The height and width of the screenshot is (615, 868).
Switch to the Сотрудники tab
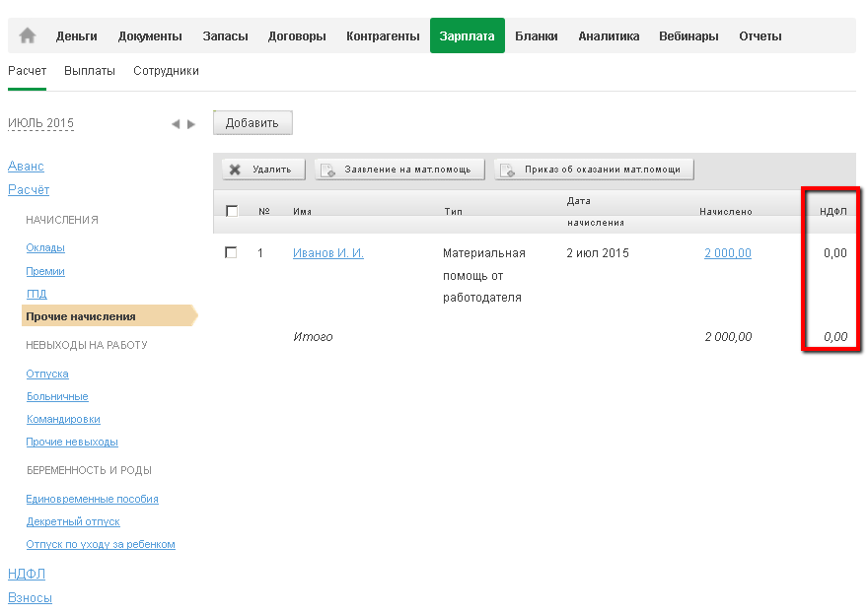(x=166, y=71)
